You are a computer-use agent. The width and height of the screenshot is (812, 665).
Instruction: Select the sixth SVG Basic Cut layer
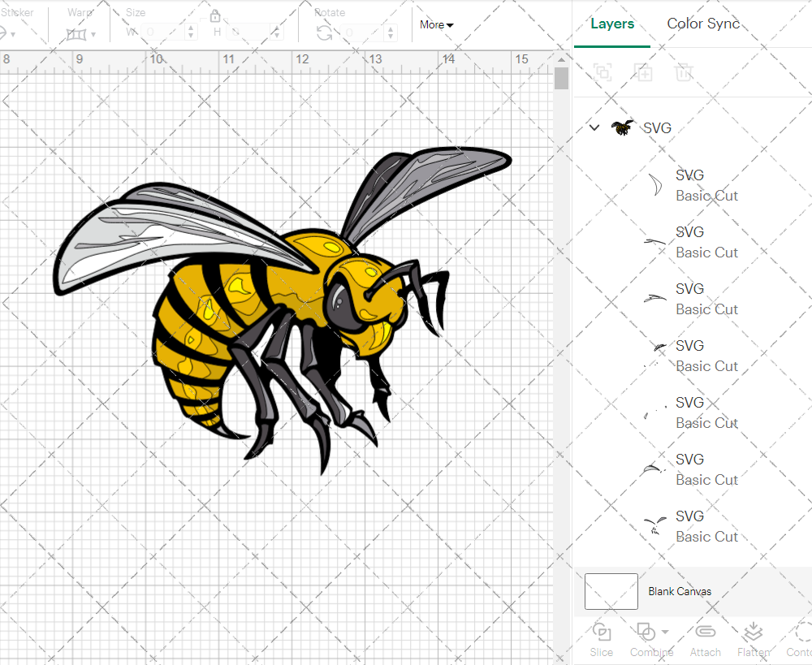693,470
